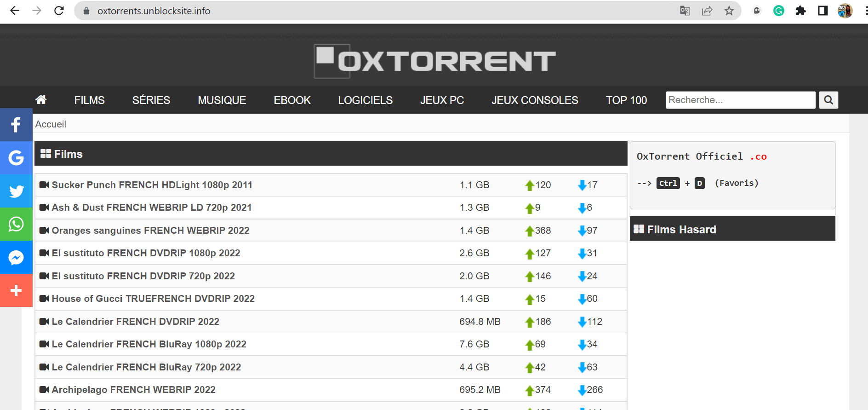The image size is (868, 410).
Task: Bookmark this tab with star icon
Action: (729, 11)
